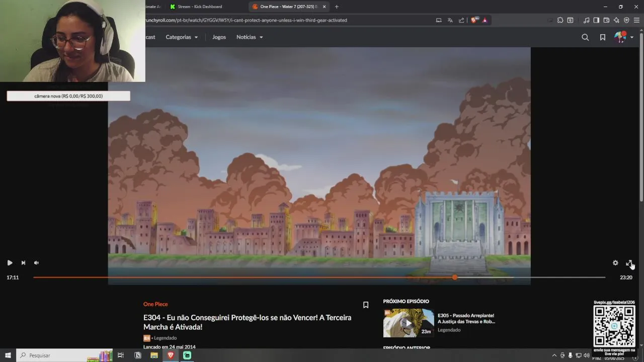Viewport: 644px width, 362px height.
Task: Open system volume tray icon
Action: click(x=586, y=355)
